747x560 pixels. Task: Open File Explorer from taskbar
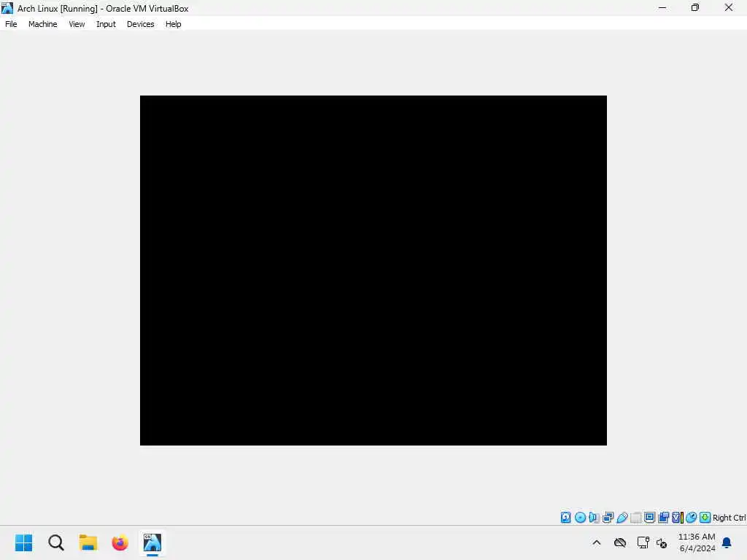coord(88,542)
